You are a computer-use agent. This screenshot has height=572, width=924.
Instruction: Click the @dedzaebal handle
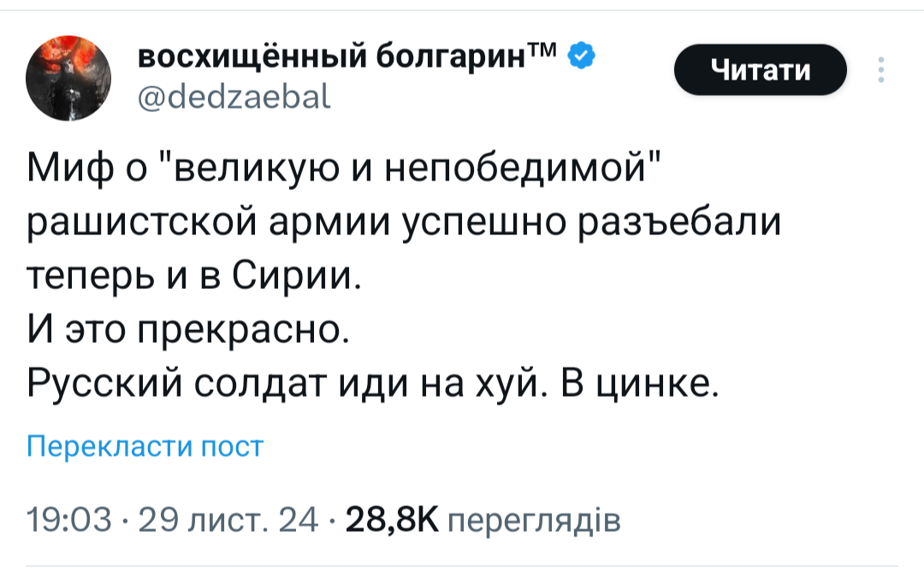[234, 100]
